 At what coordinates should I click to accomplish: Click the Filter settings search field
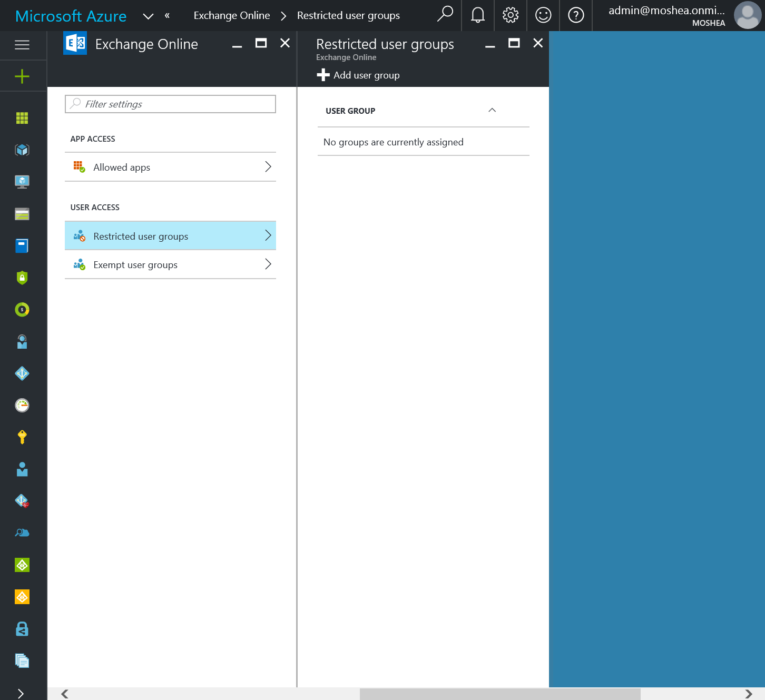coord(170,104)
